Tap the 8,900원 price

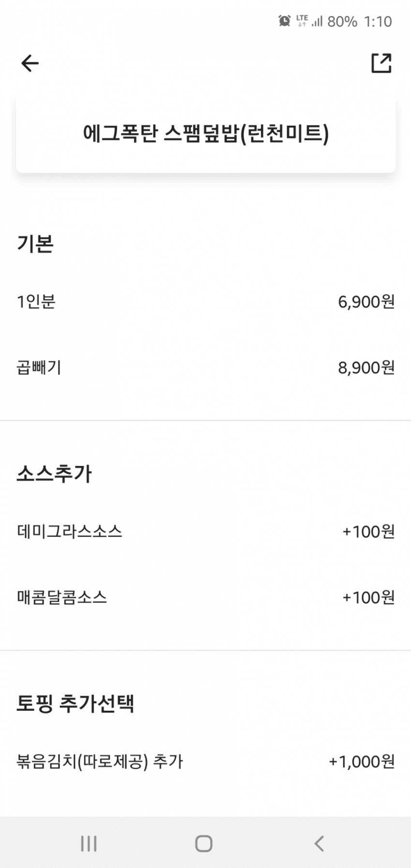click(366, 368)
